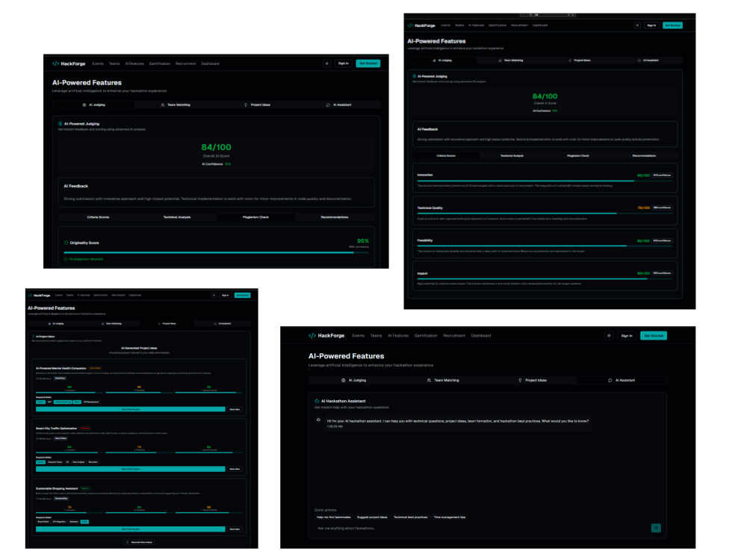747x560 pixels.
Task: Open Gamification in Plagiarism Check screenshot navbar
Action: click(160, 63)
